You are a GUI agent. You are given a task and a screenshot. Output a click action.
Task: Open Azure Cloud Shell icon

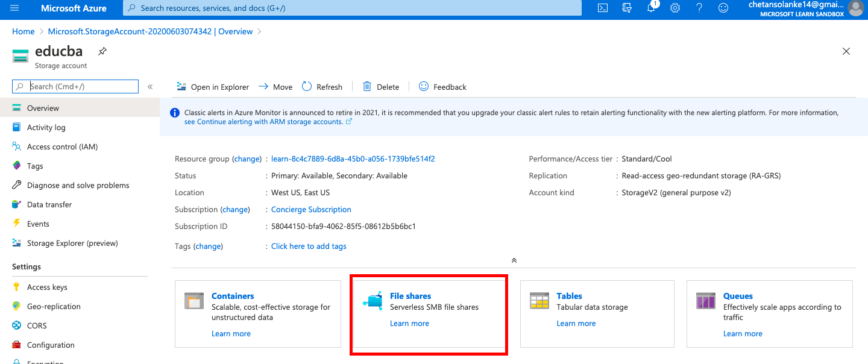click(602, 8)
